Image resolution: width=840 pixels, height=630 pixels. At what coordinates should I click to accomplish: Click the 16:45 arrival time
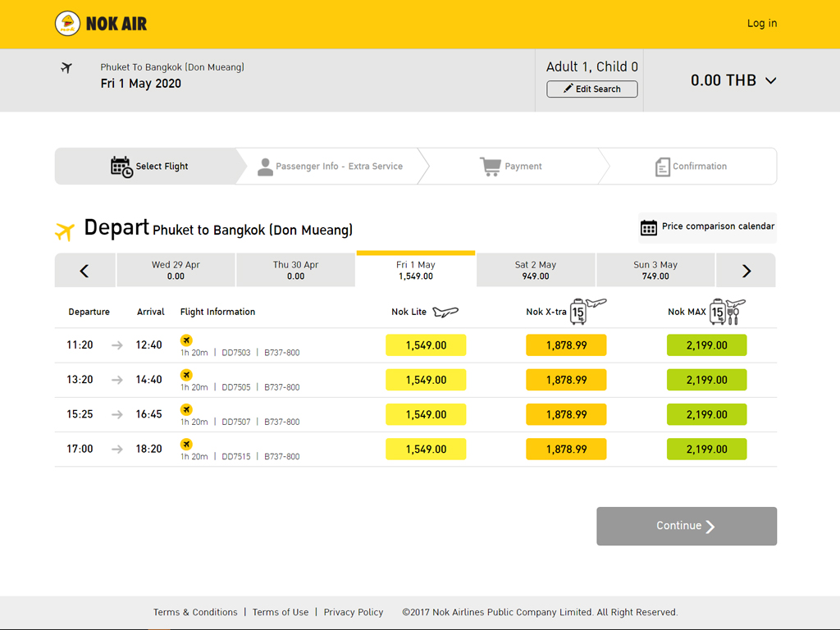tap(149, 414)
